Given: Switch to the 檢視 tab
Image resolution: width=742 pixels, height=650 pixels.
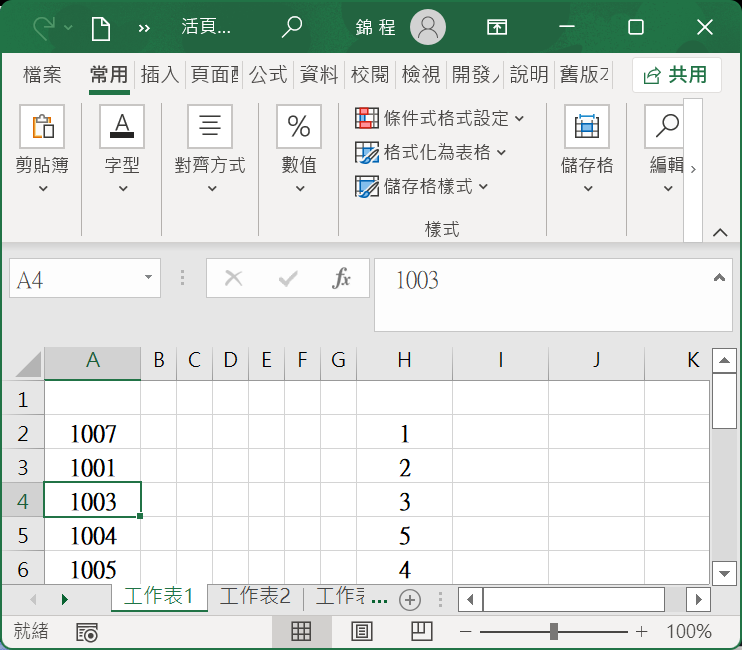Looking at the screenshot, I should 421,75.
